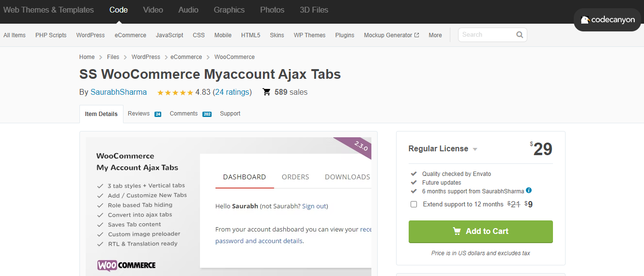Click the Reviews count badge 24
The width and height of the screenshot is (644, 276).
click(x=158, y=114)
